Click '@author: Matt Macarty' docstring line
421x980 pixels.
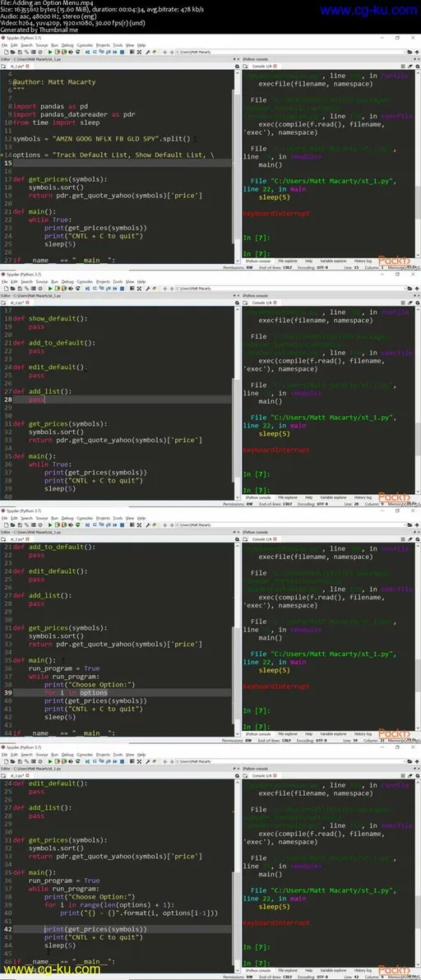pyautogui.click(x=53, y=82)
